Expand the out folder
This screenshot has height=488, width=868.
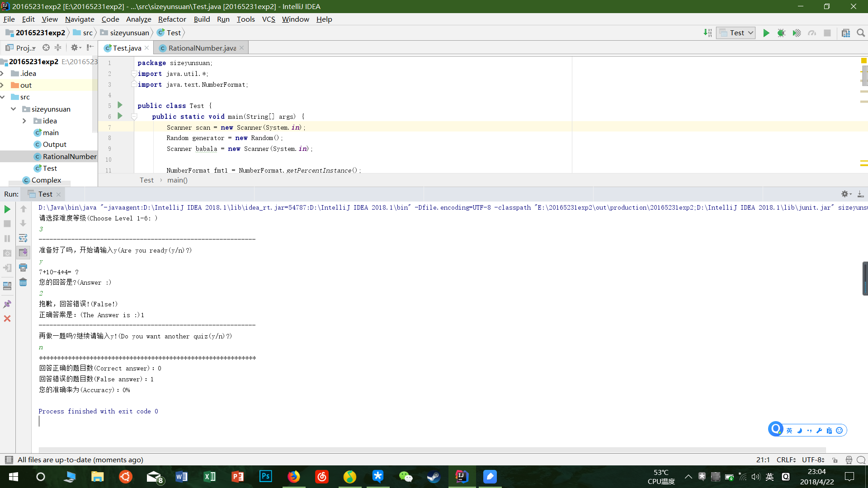coord(3,85)
